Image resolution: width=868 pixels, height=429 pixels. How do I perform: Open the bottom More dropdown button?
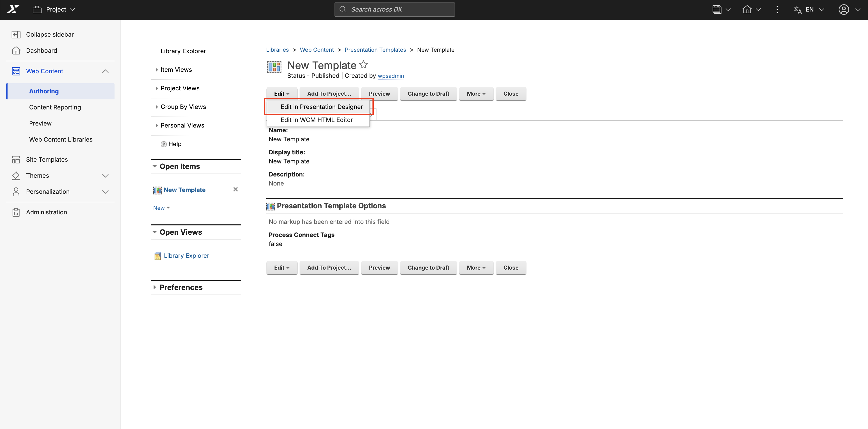click(476, 268)
